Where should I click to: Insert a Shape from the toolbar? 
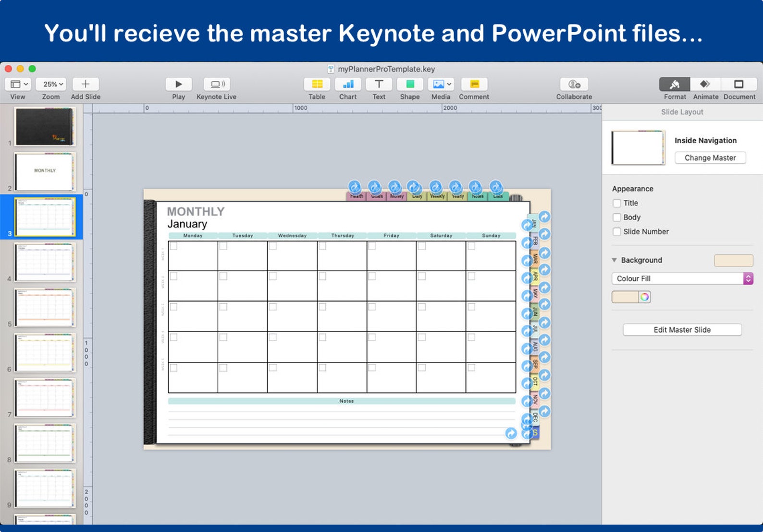pyautogui.click(x=410, y=84)
